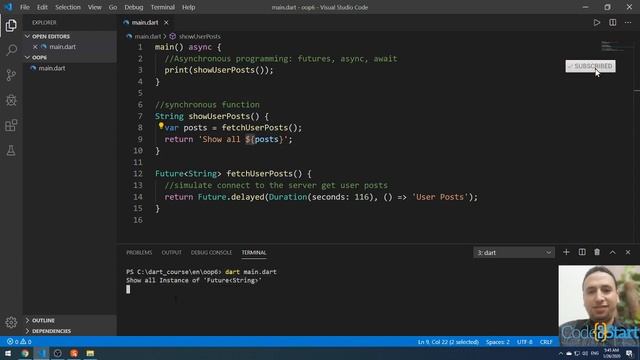Create a new terminal with plus icon
The width and height of the screenshot is (640, 360).
point(566,252)
